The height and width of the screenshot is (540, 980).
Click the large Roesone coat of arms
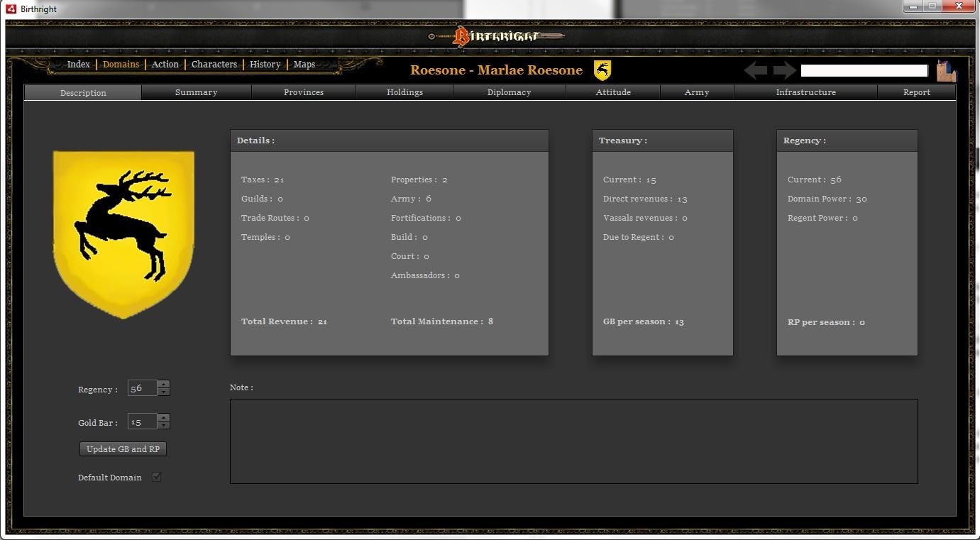pos(123,234)
